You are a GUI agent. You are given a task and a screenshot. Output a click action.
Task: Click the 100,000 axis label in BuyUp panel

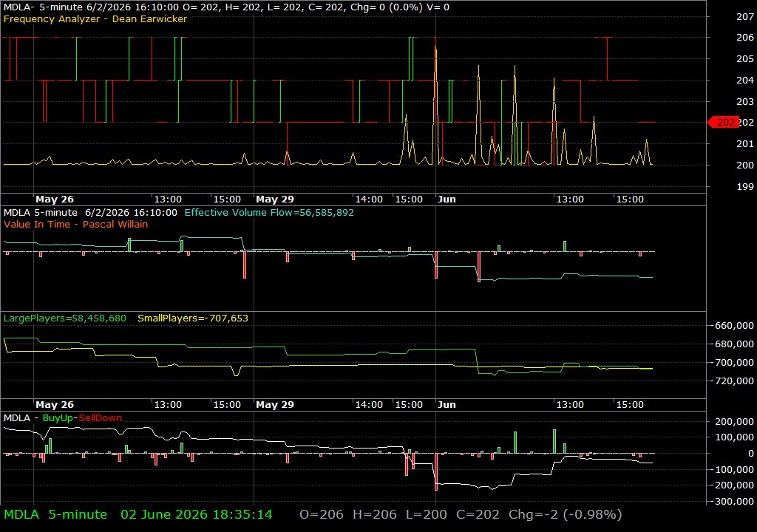[734, 437]
